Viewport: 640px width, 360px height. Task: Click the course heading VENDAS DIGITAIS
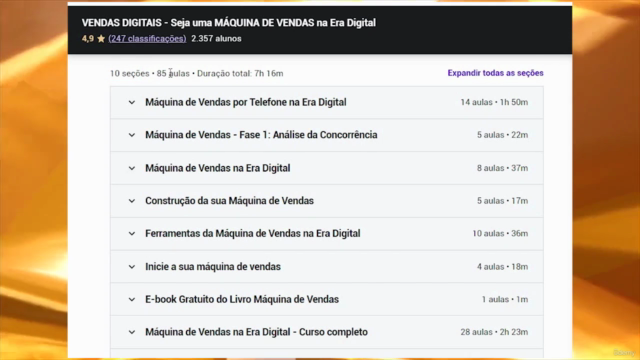[x=229, y=23]
